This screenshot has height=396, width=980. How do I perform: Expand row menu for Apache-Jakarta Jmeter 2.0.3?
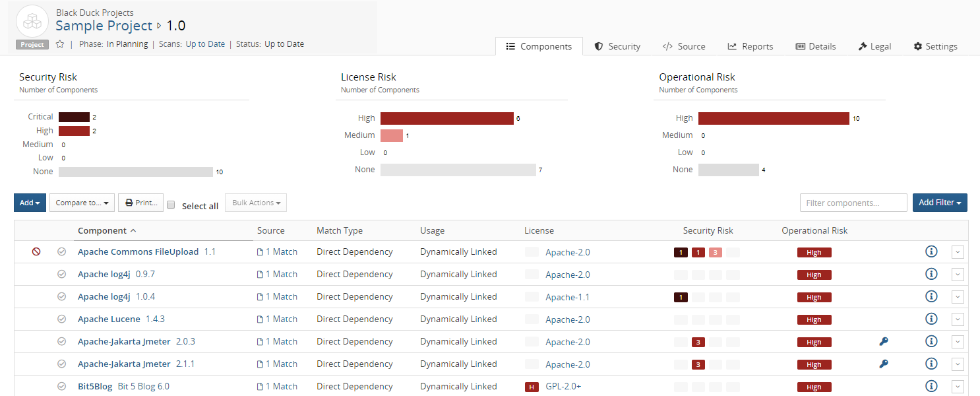point(958,342)
